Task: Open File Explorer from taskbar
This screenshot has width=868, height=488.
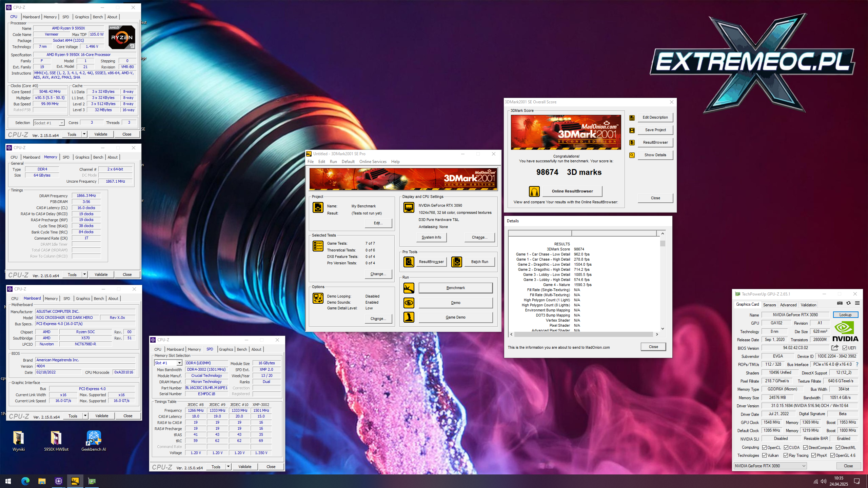Action: (x=42, y=481)
